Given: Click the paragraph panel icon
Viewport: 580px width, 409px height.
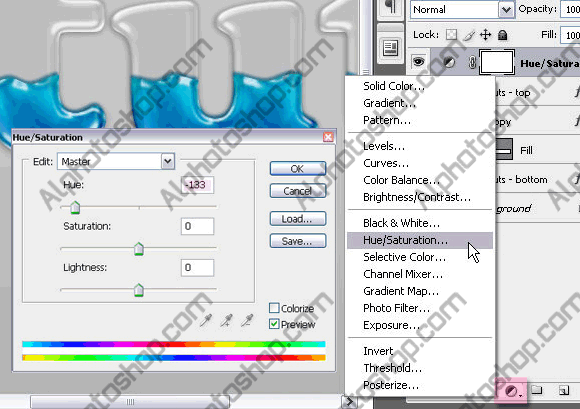Looking at the screenshot, I should click(391, 7).
